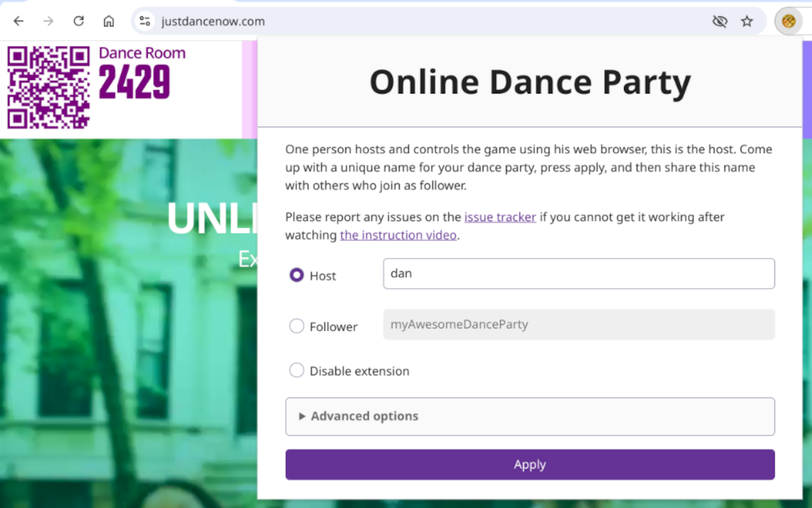The image size is (812, 508).
Task: Click the myAwesomeDanceParty follower name field
Action: (579, 324)
